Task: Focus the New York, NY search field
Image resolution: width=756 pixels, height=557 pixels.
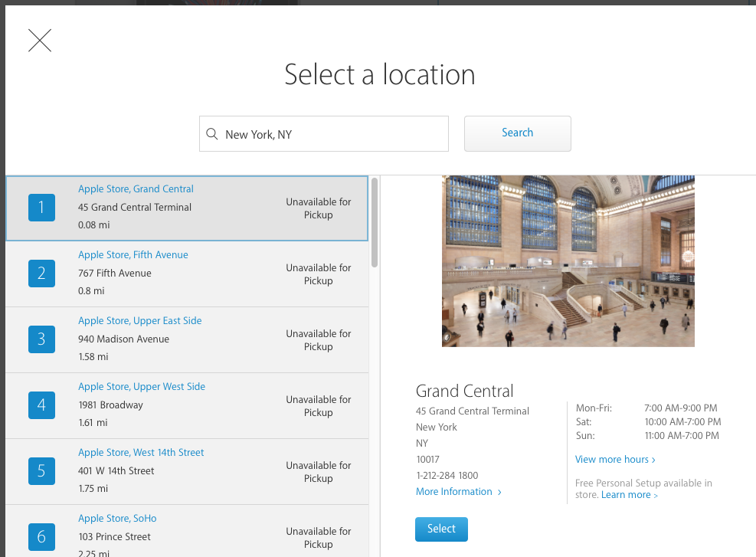Action: click(x=324, y=133)
